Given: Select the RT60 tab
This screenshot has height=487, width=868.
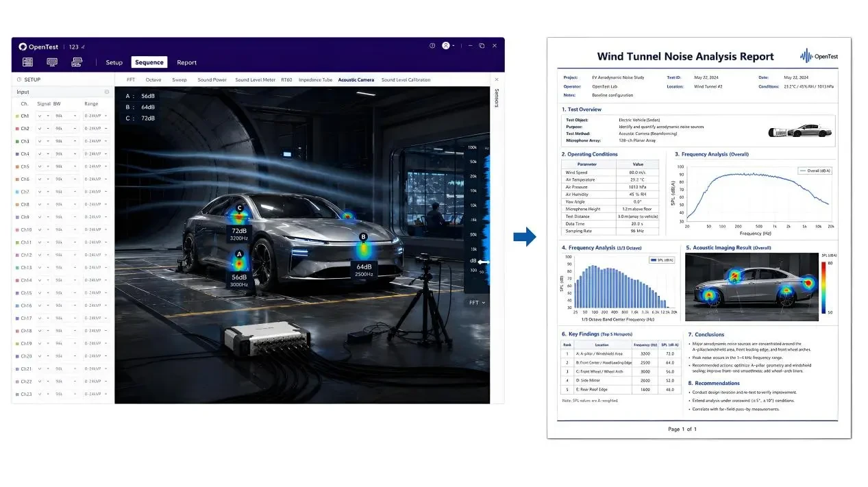Looking at the screenshot, I should click(286, 80).
